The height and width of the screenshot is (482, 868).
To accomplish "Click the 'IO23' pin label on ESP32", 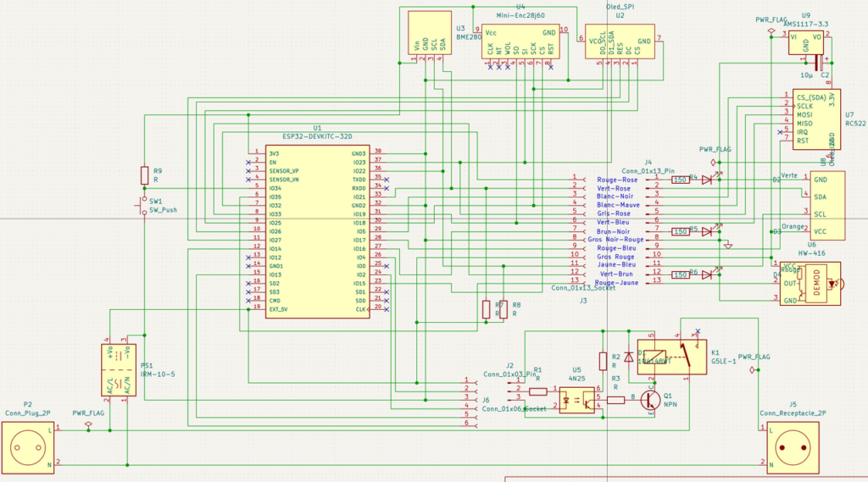I will pyautogui.click(x=359, y=163).
